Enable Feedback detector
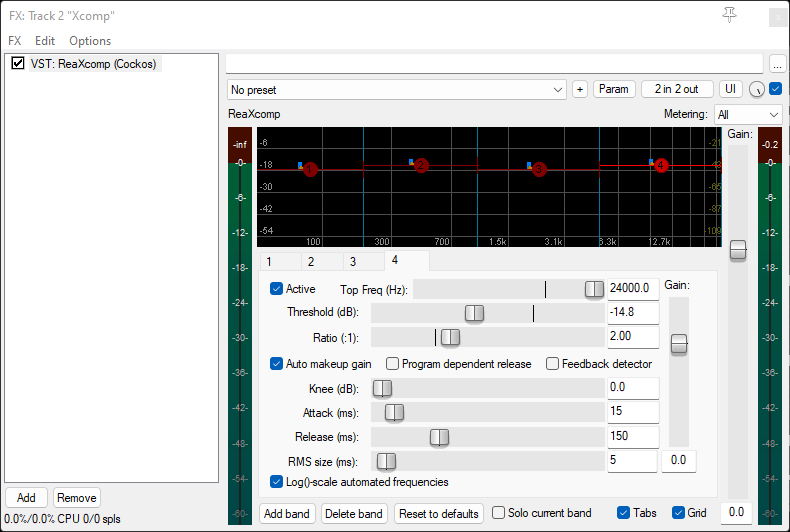 pyautogui.click(x=552, y=364)
